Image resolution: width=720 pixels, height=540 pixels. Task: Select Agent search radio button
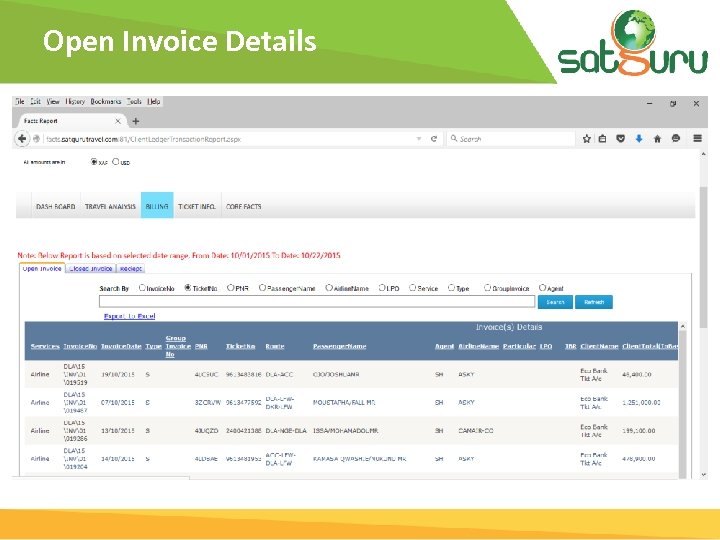[542, 288]
